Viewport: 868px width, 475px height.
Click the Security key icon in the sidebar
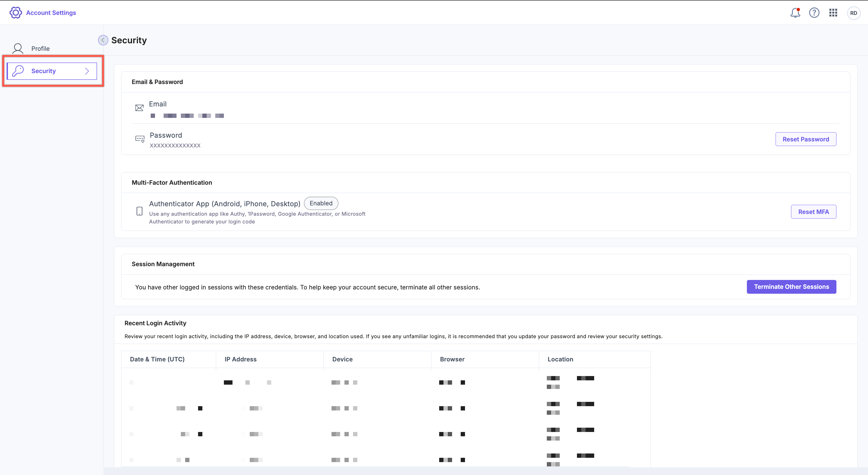(x=18, y=71)
